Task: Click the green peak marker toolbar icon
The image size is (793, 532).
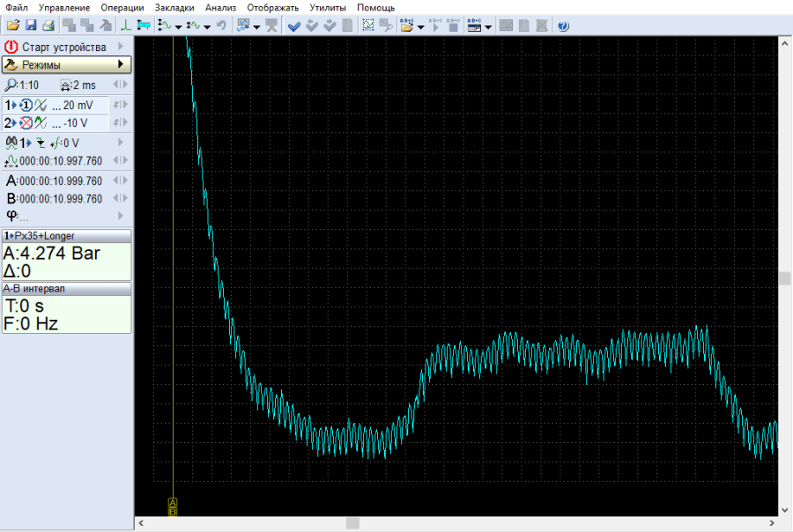Action: [125, 26]
